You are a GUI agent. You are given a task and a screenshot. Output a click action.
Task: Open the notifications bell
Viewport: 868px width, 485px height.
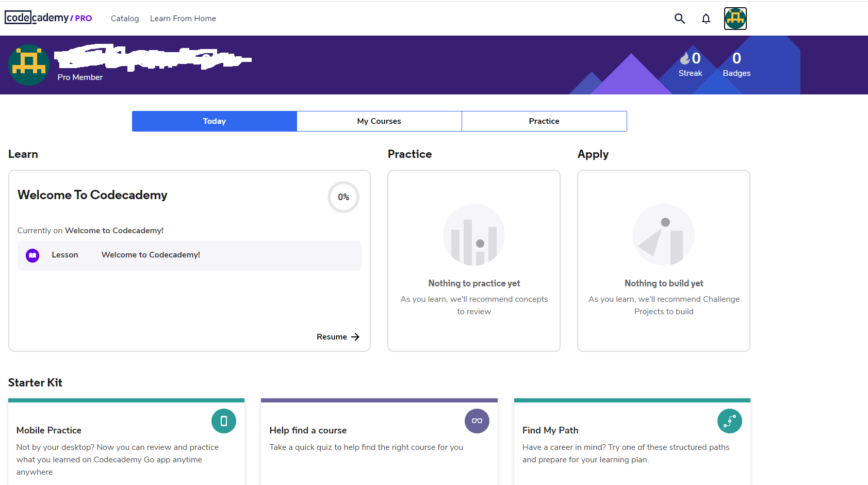tap(706, 19)
